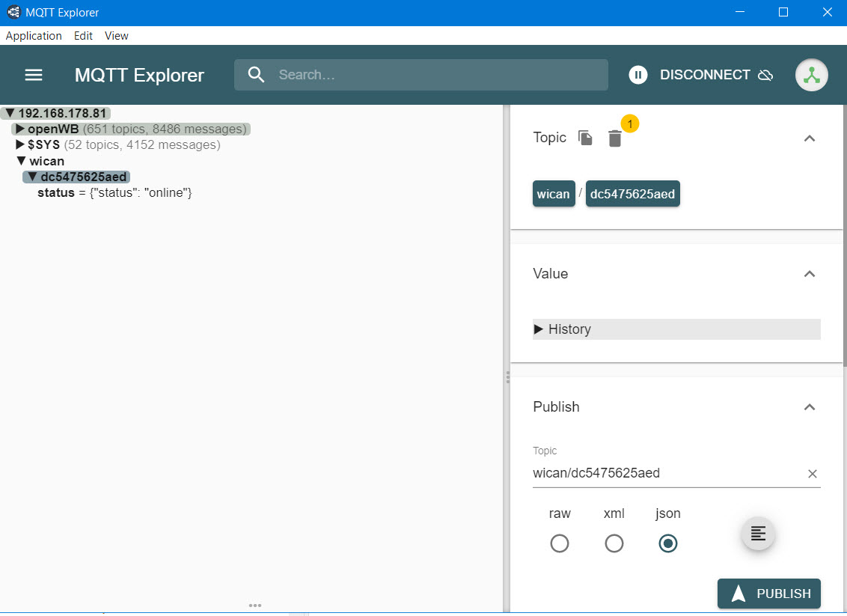
Task: Minimize the MQTT Explorer window
Action: pyautogui.click(x=740, y=12)
